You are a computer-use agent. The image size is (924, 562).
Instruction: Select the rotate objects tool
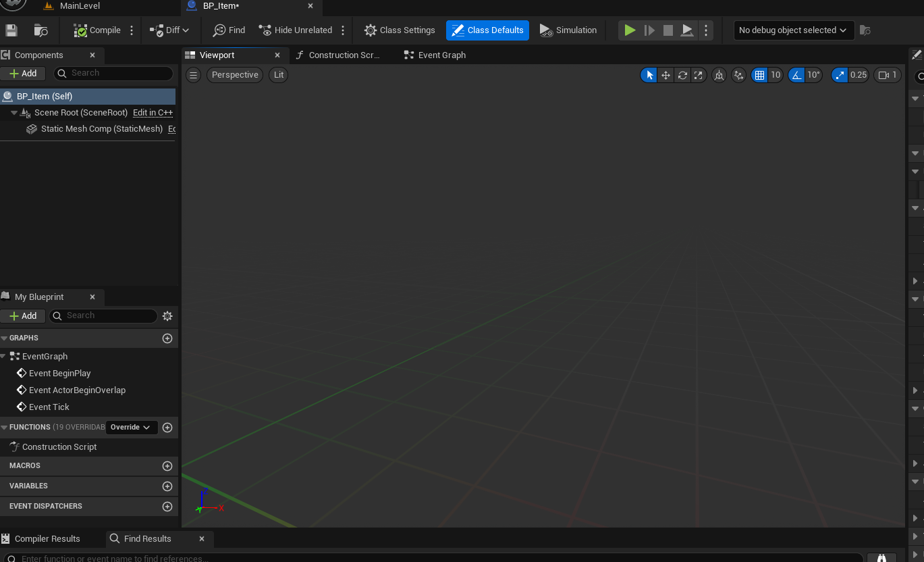(x=682, y=75)
